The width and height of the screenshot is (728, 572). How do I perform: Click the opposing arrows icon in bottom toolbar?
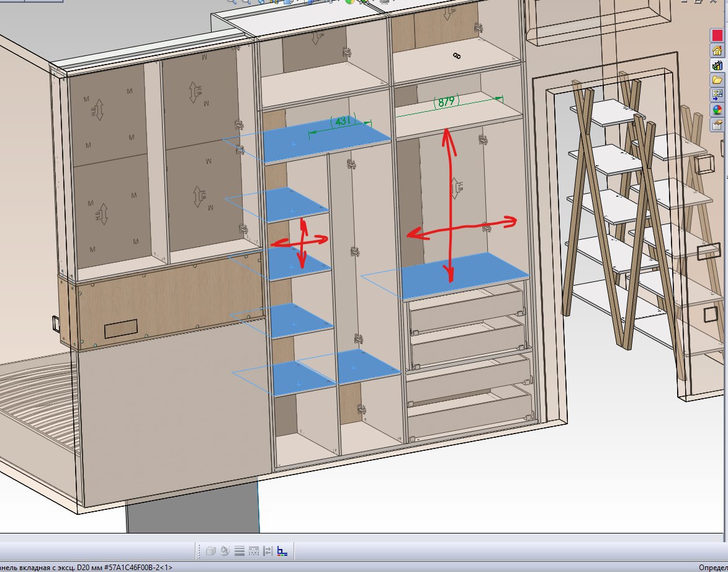[267, 551]
